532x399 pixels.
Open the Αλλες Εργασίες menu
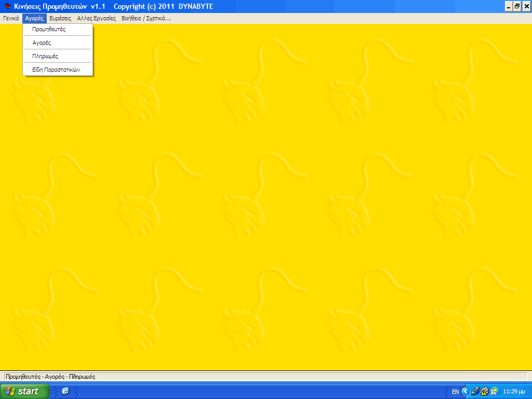pos(96,18)
